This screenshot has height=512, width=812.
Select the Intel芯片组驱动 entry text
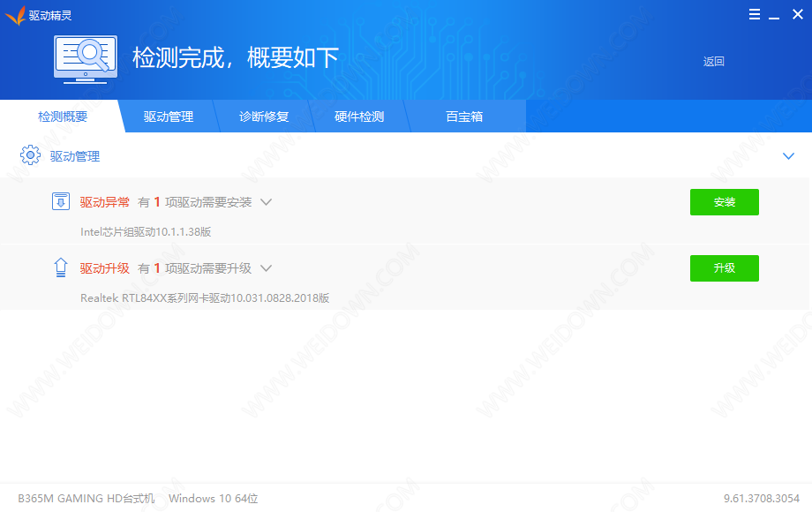pos(146,232)
